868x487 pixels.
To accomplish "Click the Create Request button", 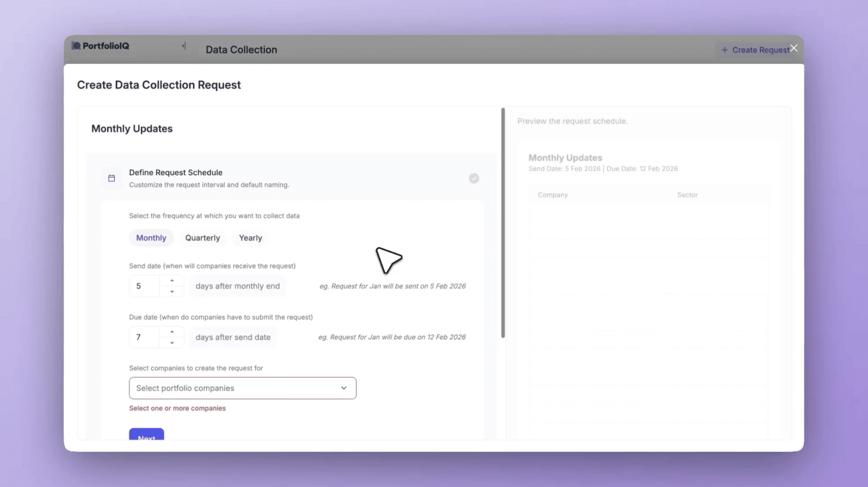I will [755, 50].
